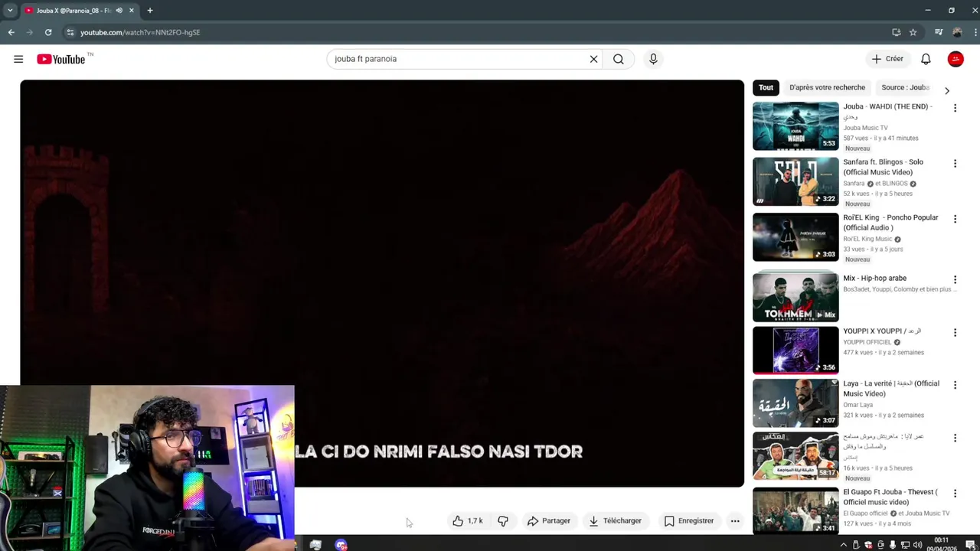Viewport: 980px width, 551px height.
Task: Select the Tout filter chip
Action: pyautogui.click(x=766, y=87)
